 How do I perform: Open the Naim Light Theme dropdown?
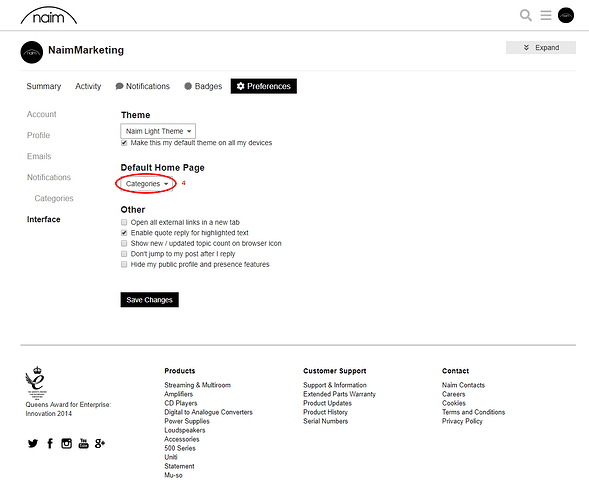pyautogui.click(x=158, y=131)
